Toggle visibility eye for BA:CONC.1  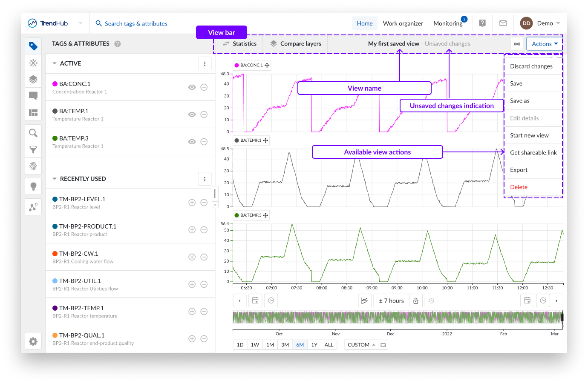[x=192, y=87]
